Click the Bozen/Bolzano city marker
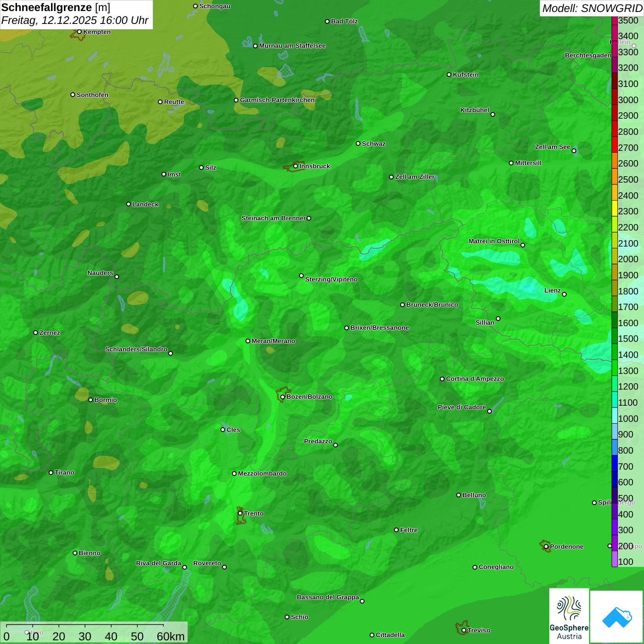This screenshot has width=644, height=644. click(x=282, y=397)
